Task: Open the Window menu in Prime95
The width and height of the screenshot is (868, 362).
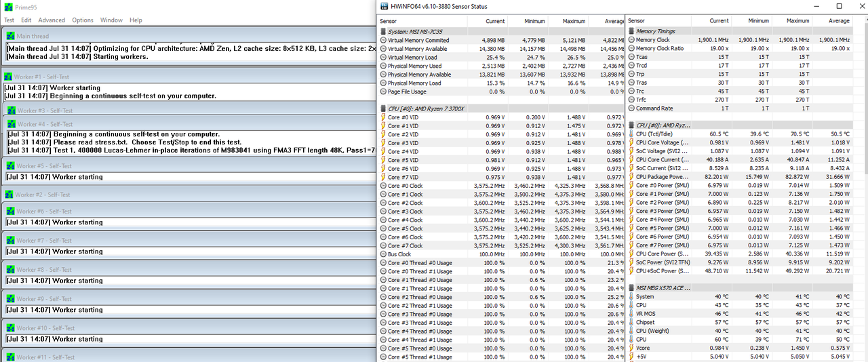Action: (111, 20)
